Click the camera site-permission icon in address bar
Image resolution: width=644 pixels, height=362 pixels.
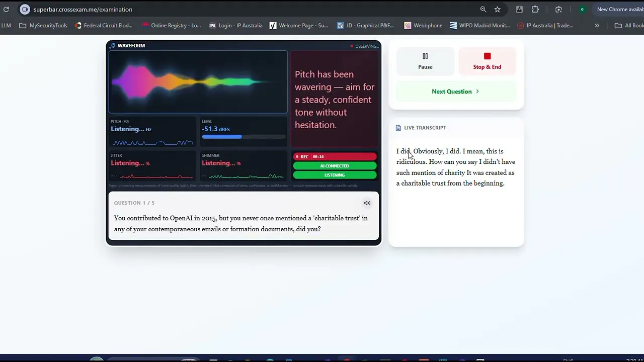25,9
